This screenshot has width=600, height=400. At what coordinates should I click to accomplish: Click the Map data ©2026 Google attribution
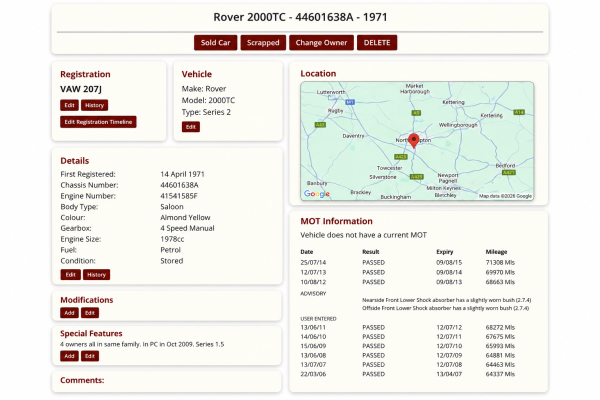(x=505, y=196)
